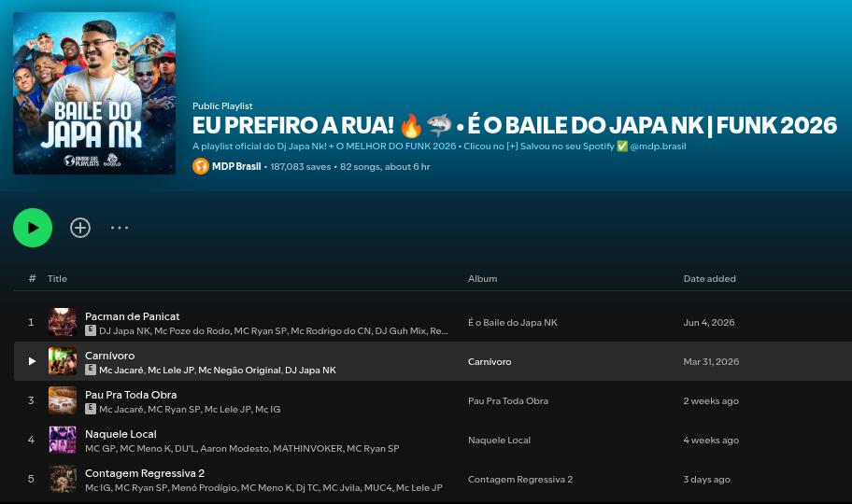This screenshot has width=852, height=504.
Task: Click the Public Playlist label
Action: (222, 105)
